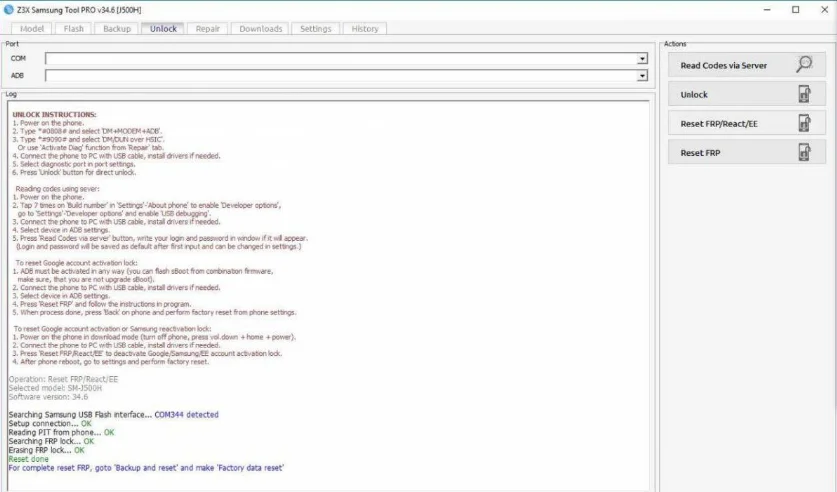
Task: Open the Backup tab
Action: [117, 29]
